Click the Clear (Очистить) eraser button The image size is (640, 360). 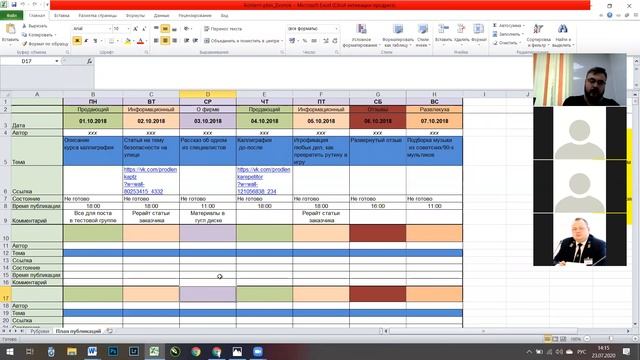506,43
